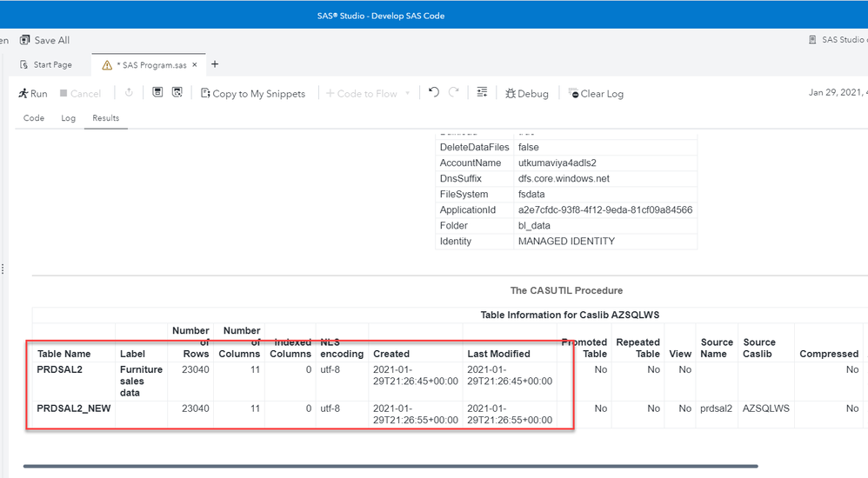Undo the last edit
This screenshot has height=478, width=868.
434,92
